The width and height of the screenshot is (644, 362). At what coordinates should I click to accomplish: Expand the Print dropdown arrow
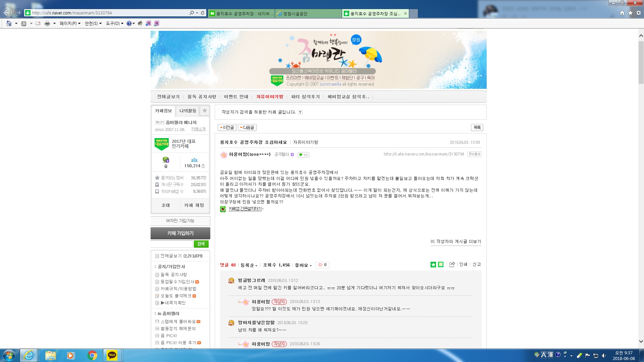point(54,23)
